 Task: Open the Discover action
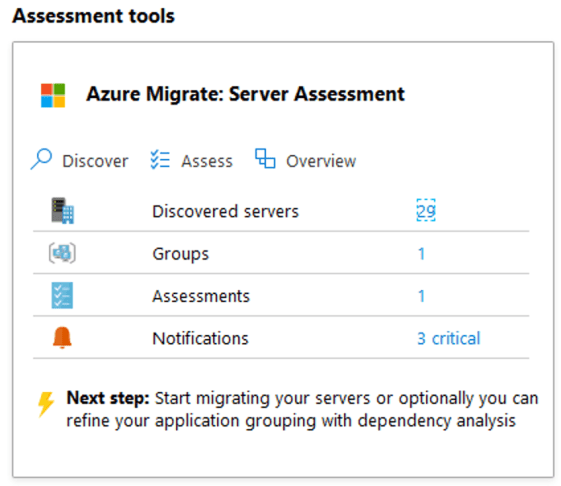[95, 161]
